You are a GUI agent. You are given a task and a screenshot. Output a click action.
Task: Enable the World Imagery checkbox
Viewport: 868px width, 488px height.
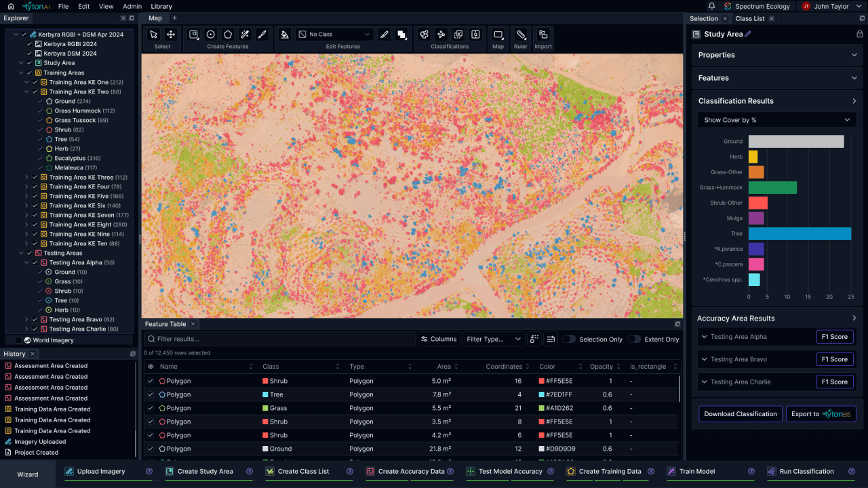18,340
